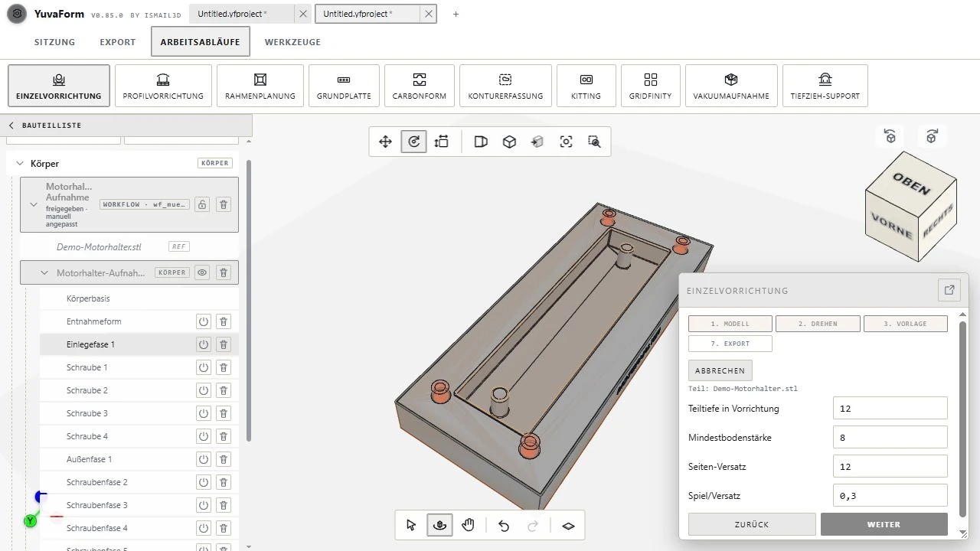The image size is (980, 551).
Task: Rotate view cube clockwise
Action: click(932, 136)
